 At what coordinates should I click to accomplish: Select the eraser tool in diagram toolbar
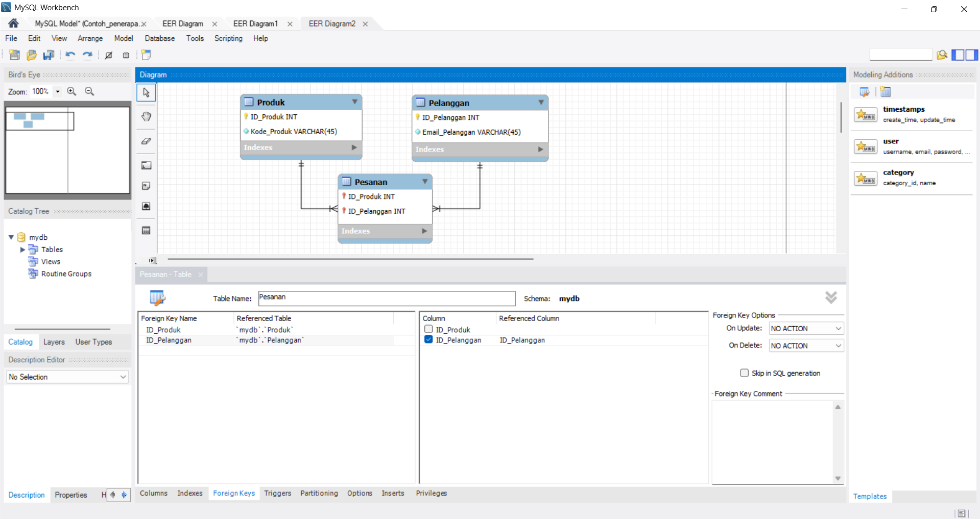(147, 141)
